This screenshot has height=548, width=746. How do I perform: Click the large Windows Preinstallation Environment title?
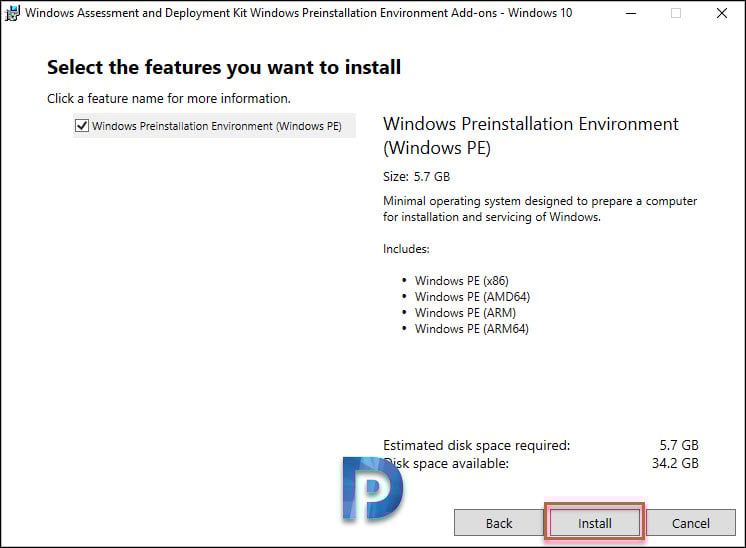[x=530, y=136]
